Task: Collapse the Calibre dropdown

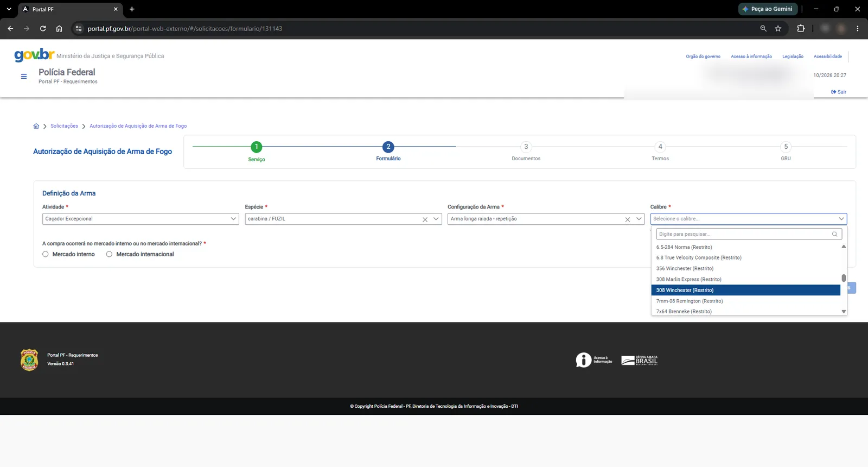Action: 841,219
